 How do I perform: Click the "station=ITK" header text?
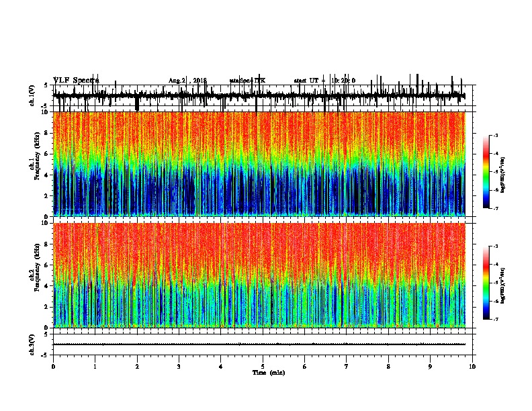(x=247, y=81)
